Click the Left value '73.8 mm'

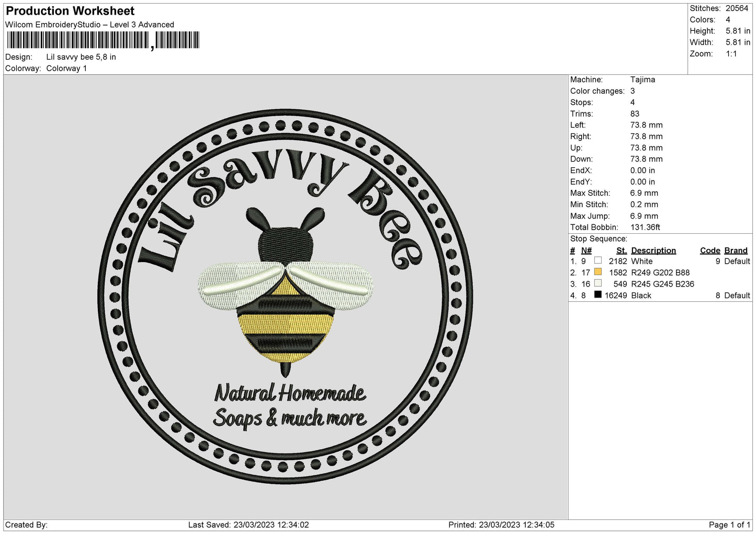[646, 125]
